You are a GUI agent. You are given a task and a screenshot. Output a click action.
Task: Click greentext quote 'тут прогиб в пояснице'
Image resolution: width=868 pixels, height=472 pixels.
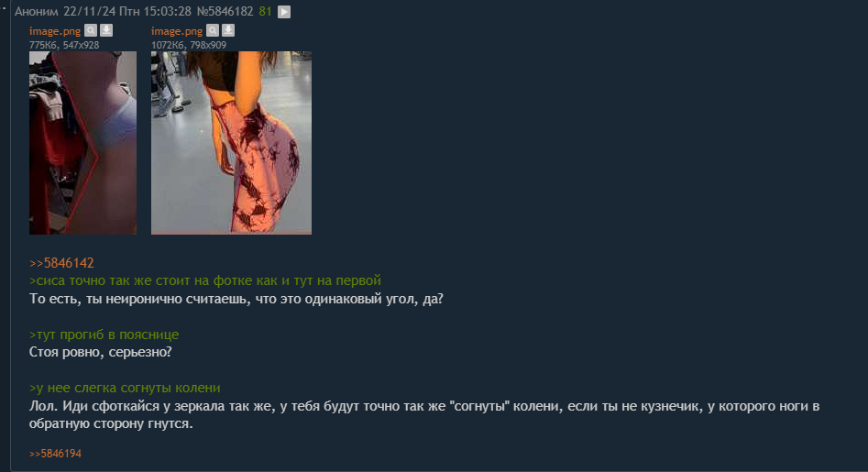pyautogui.click(x=104, y=335)
